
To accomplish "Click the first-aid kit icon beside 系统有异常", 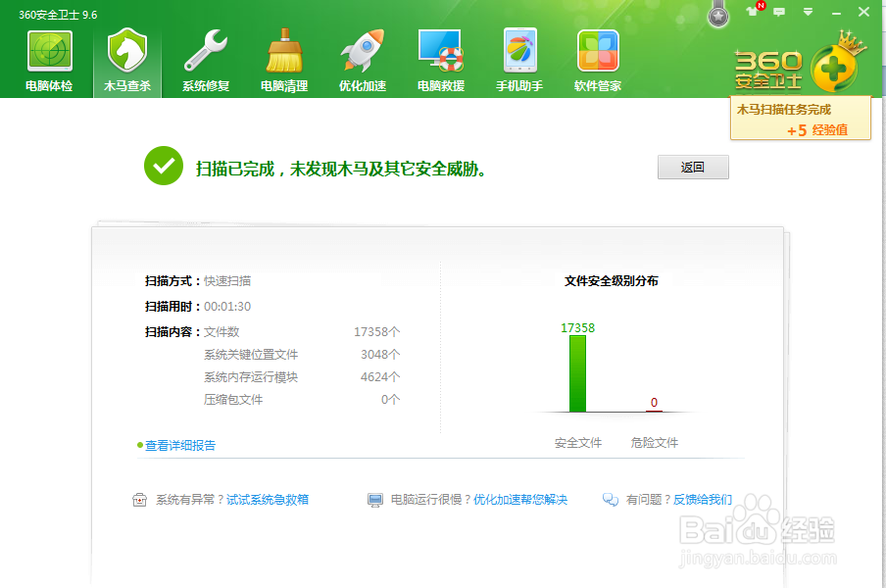I will pos(138,499).
